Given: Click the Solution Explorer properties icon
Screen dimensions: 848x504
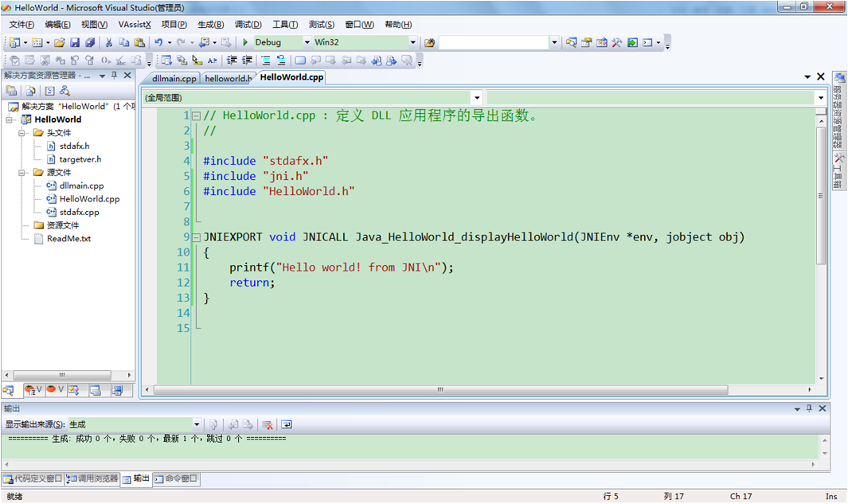Looking at the screenshot, I should 11,91.
